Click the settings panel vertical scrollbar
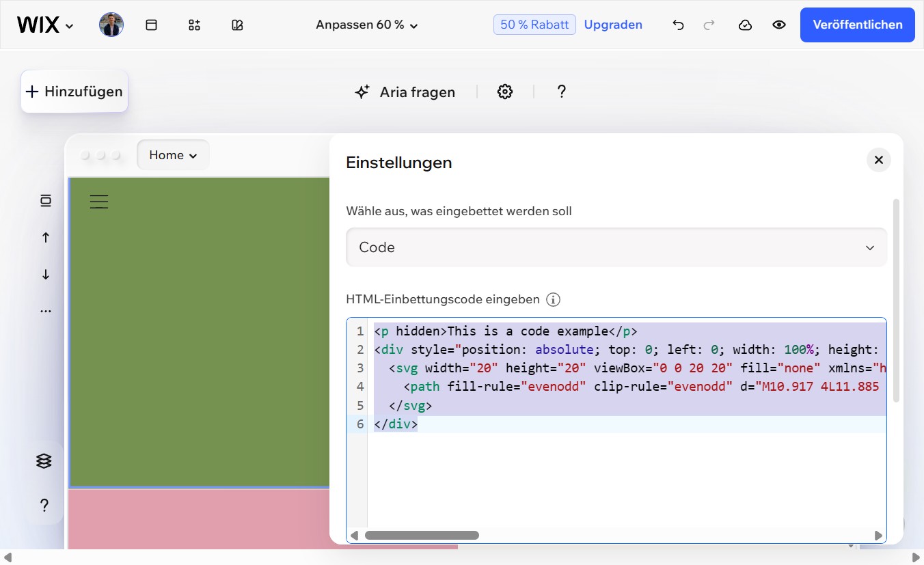Image resolution: width=924 pixels, height=565 pixels. click(897, 301)
